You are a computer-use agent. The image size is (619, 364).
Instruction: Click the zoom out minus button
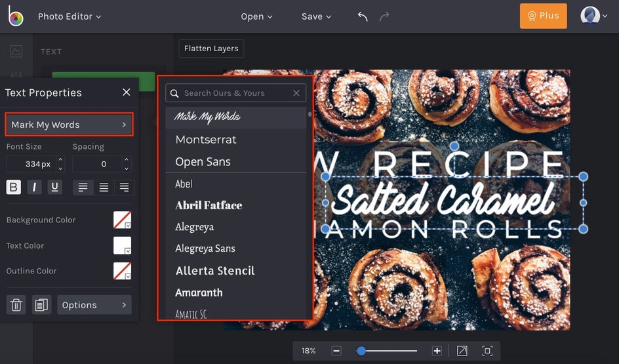tap(336, 351)
